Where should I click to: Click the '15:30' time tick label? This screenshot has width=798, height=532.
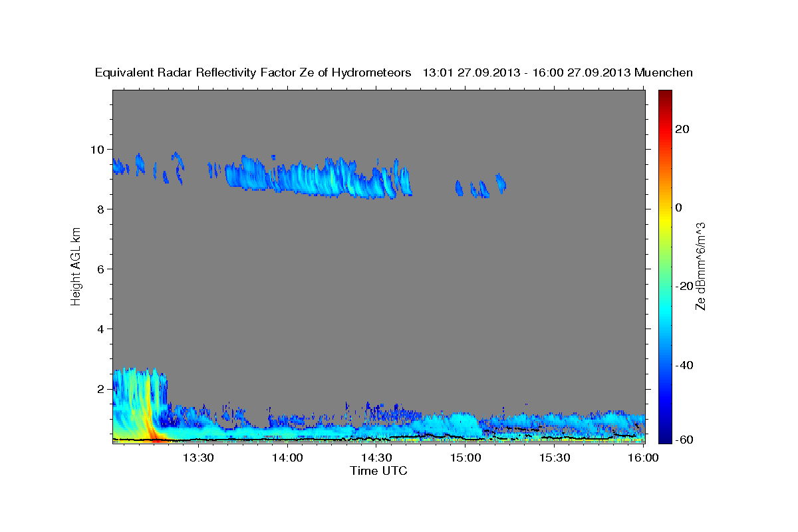[x=555, y=458]
